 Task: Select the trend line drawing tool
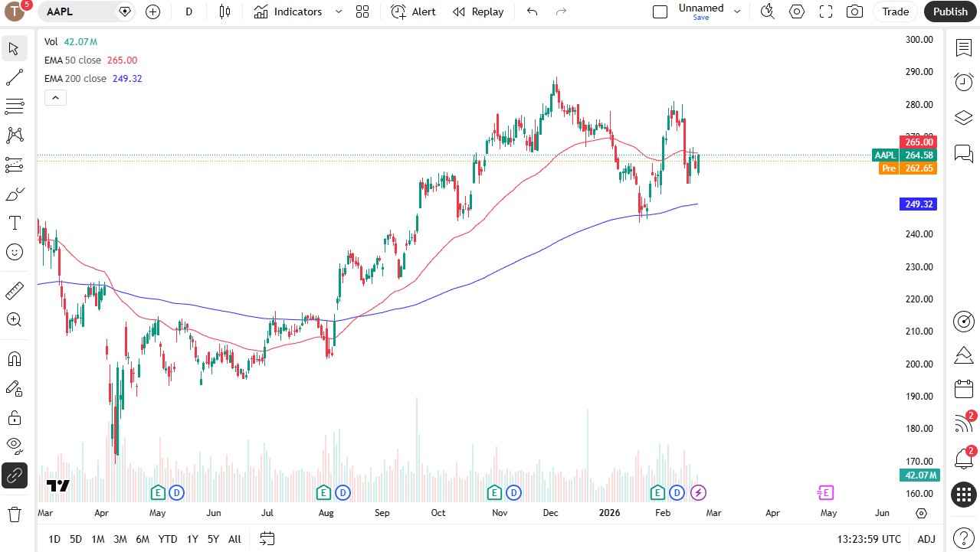14,77
